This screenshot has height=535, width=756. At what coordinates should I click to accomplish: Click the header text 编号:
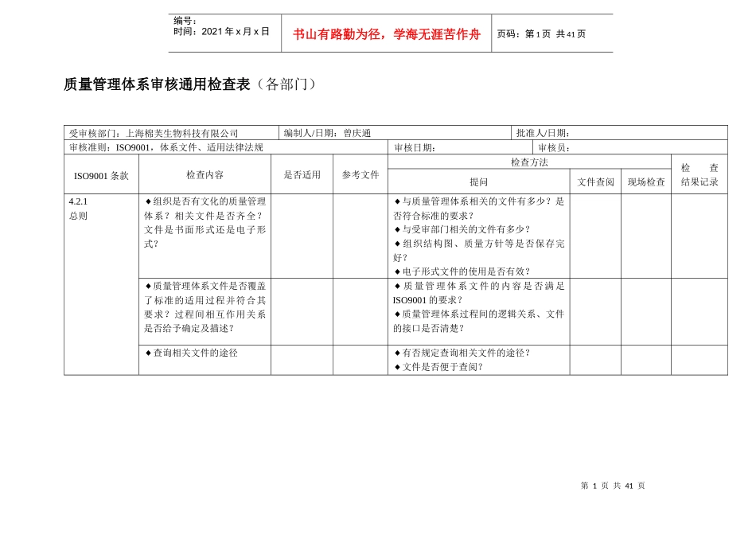185,20
